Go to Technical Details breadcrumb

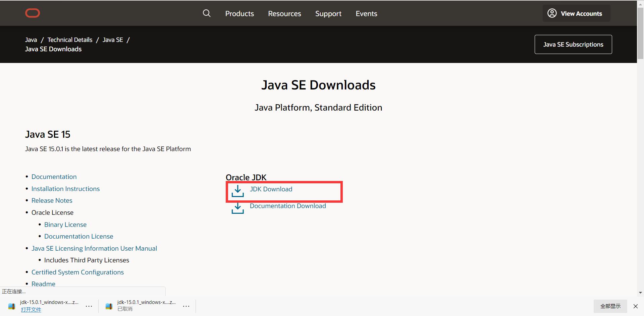(x=70, y=40)
